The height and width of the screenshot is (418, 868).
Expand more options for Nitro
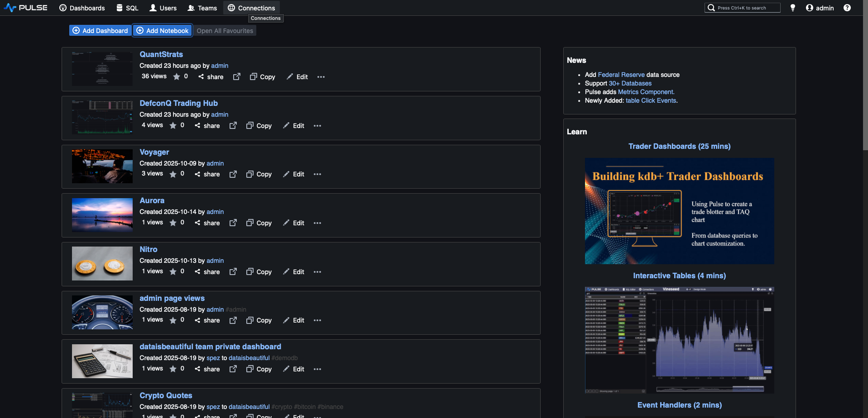pos(317,271)
